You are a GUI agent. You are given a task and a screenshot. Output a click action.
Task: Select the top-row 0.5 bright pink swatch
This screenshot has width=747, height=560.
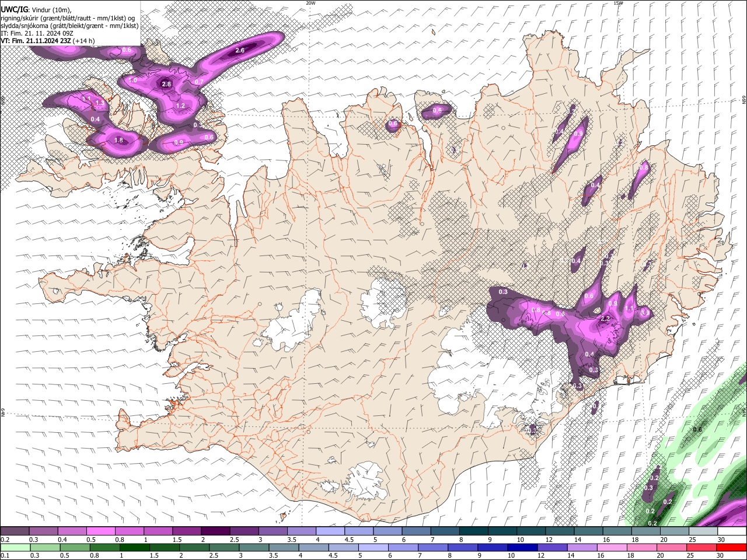pyautogui.click(x=100, y=531)
